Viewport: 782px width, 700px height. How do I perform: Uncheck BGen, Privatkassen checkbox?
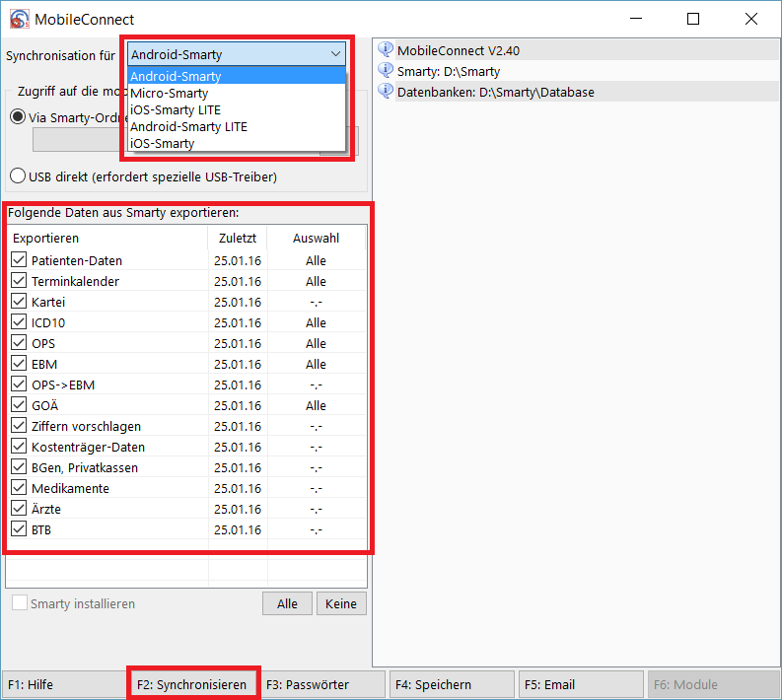tap(19, 466)
